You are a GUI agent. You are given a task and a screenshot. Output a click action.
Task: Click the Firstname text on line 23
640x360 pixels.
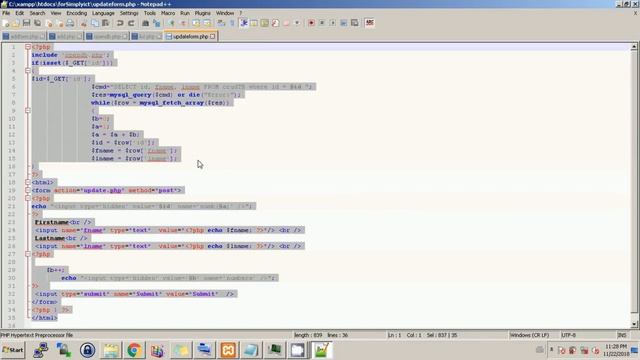click(52, 222)
